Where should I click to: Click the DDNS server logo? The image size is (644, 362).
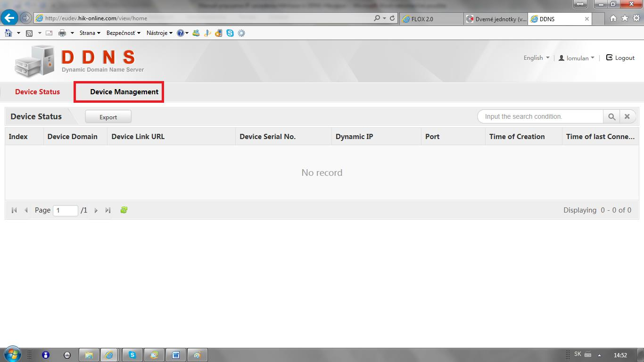79,61
